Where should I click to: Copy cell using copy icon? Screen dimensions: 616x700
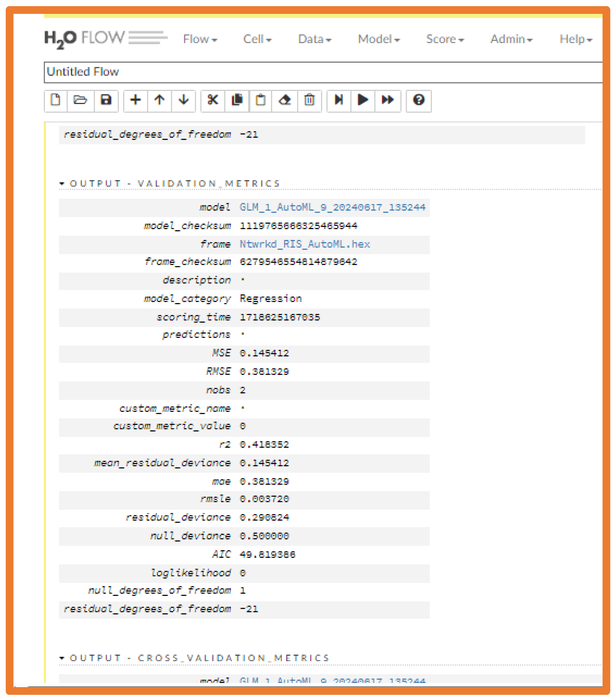237,100
